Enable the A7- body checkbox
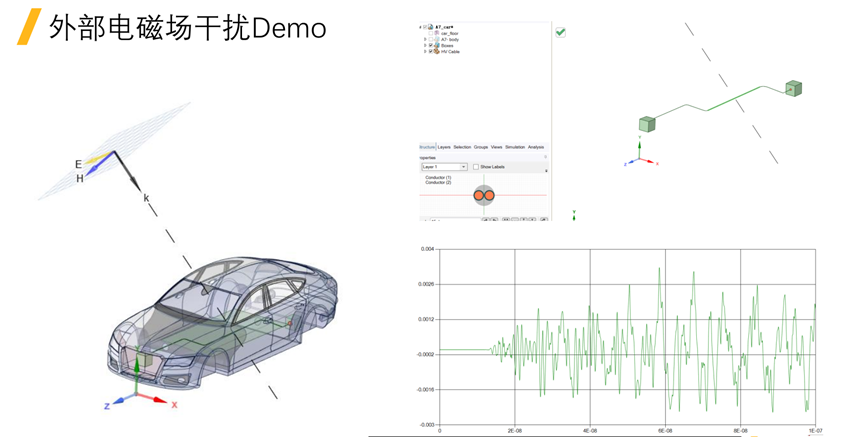865x437 pixels. 431,39
